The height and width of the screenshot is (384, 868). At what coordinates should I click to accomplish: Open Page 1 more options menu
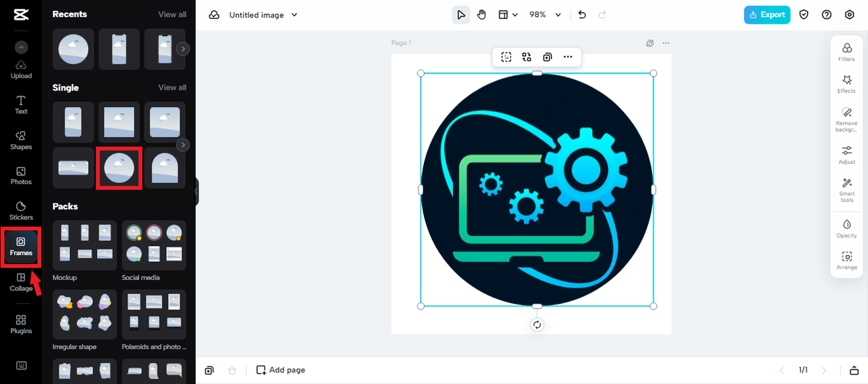[x=666, y=43]
